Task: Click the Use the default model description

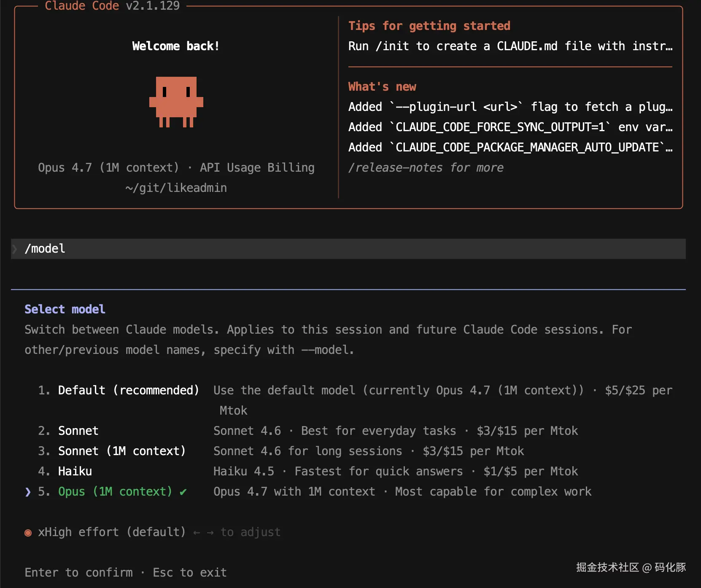Action: tap(443, 400)
